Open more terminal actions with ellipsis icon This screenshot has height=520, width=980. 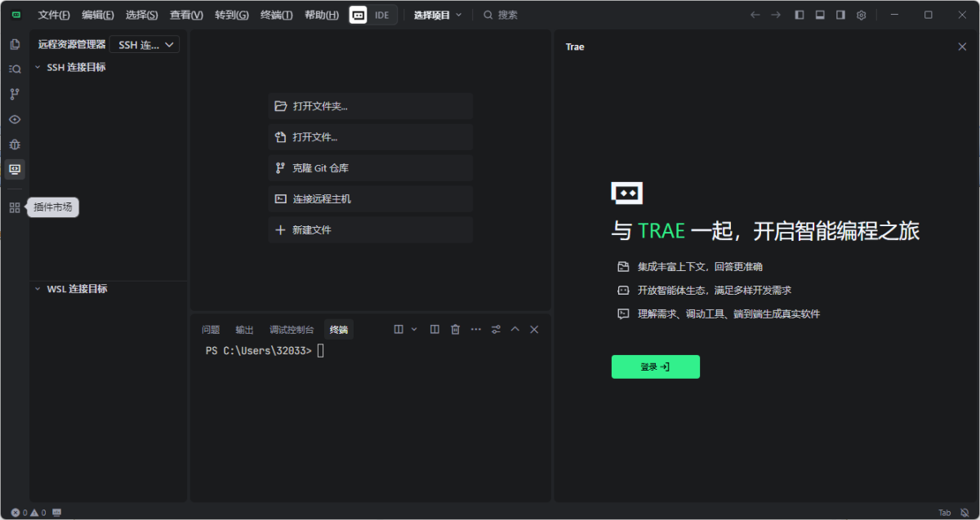475,329
